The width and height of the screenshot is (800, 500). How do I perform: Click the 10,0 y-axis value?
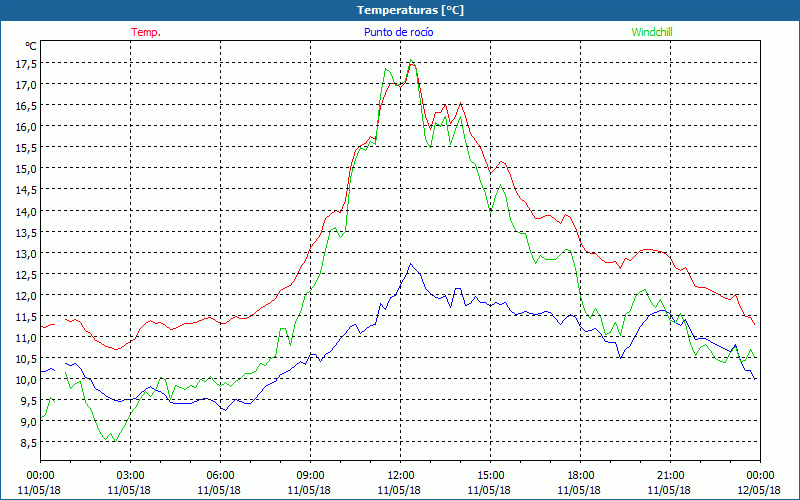(27, 380)
